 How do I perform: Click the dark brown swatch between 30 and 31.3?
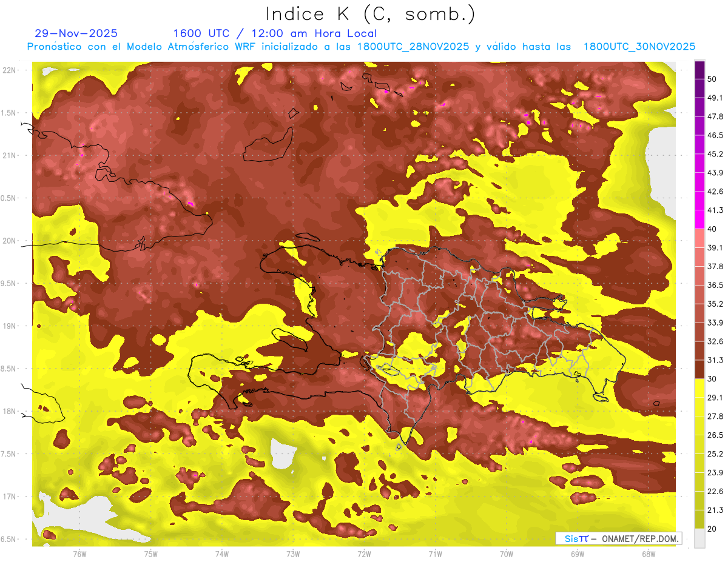coord(699,369)
